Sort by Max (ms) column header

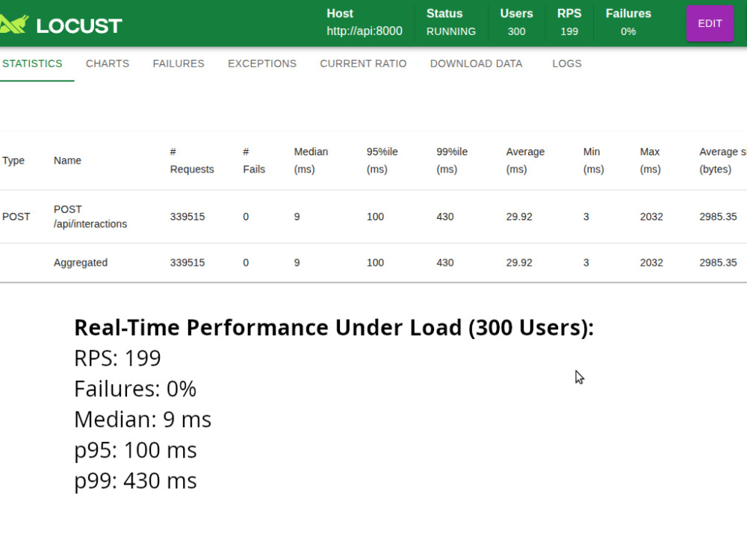point(651,161)
